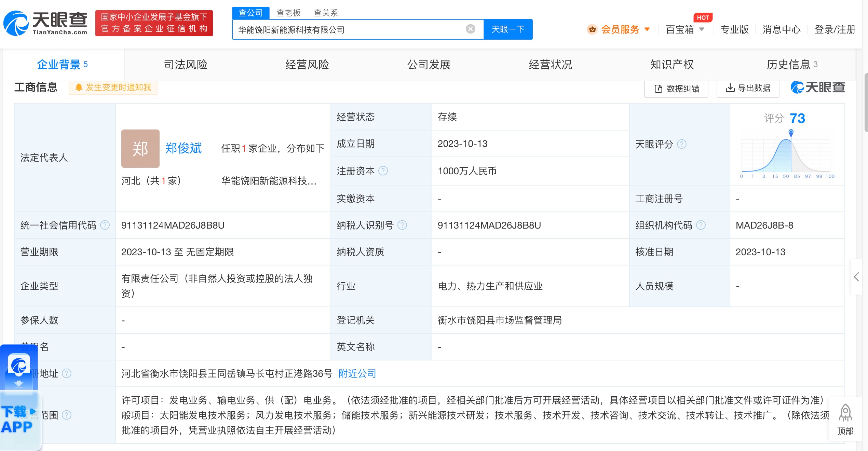Open 华能饶阳新能源科技... company link
The image size is (868, 451).
point(269,181)
